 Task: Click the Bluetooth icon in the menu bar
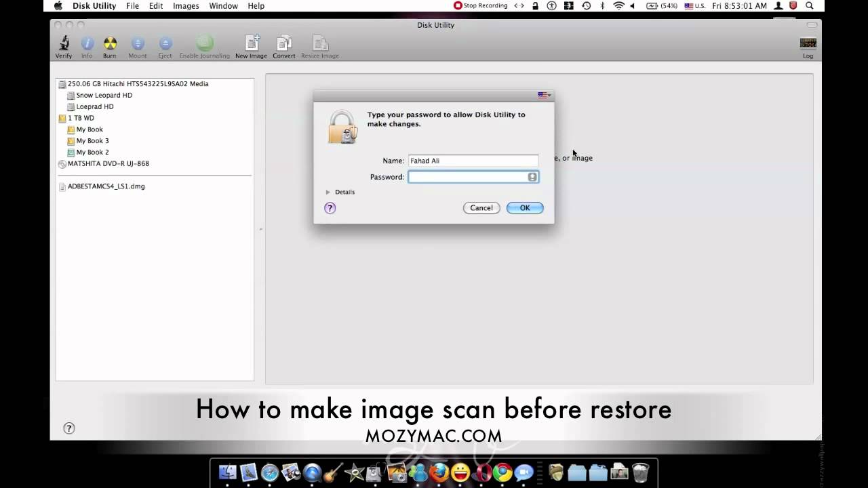(x=602, y=5)
